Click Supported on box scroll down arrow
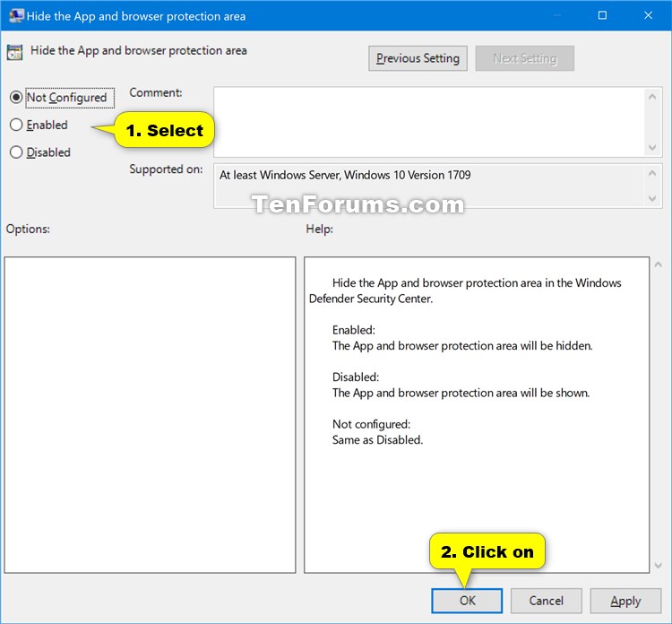This screenshot has width=672, height=624. pos(652,198)
